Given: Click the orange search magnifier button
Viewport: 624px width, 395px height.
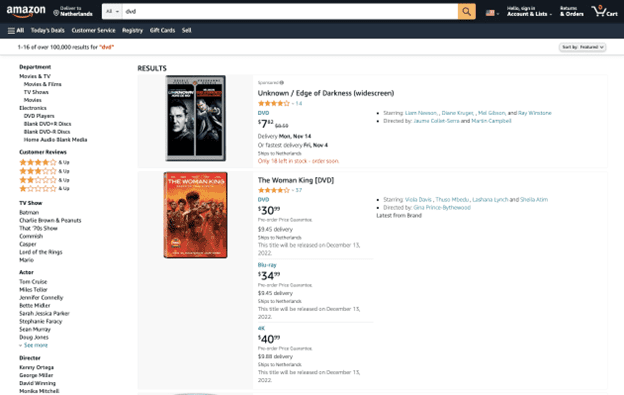Looking at the screenshot, I should click(x=466, y=12).
